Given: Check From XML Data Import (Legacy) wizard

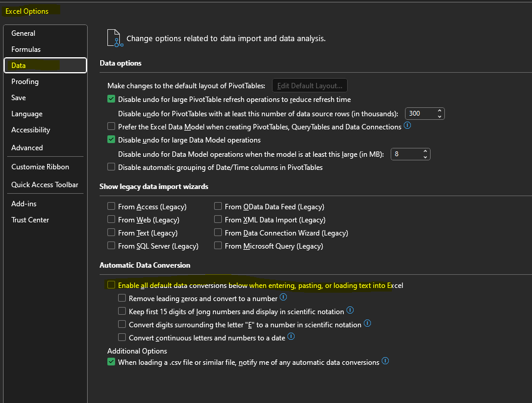Looking at the screenshot, I should pyautogui.click(x=218, y=219).
